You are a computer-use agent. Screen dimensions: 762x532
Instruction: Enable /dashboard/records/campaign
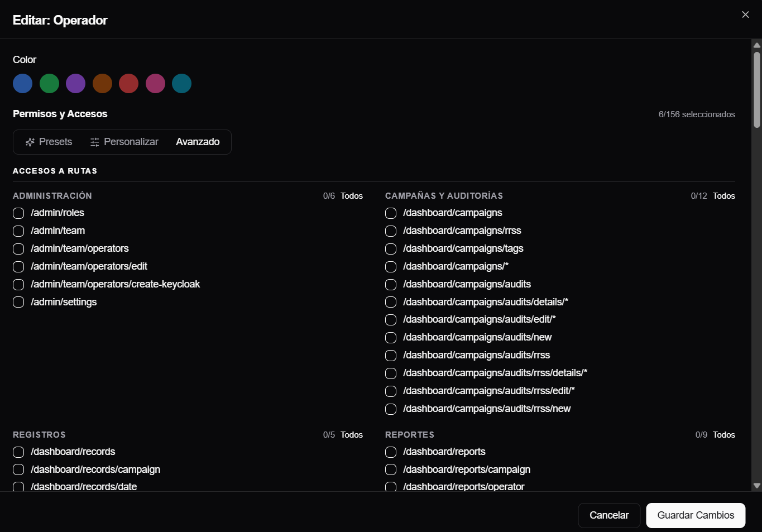point(18,469)
